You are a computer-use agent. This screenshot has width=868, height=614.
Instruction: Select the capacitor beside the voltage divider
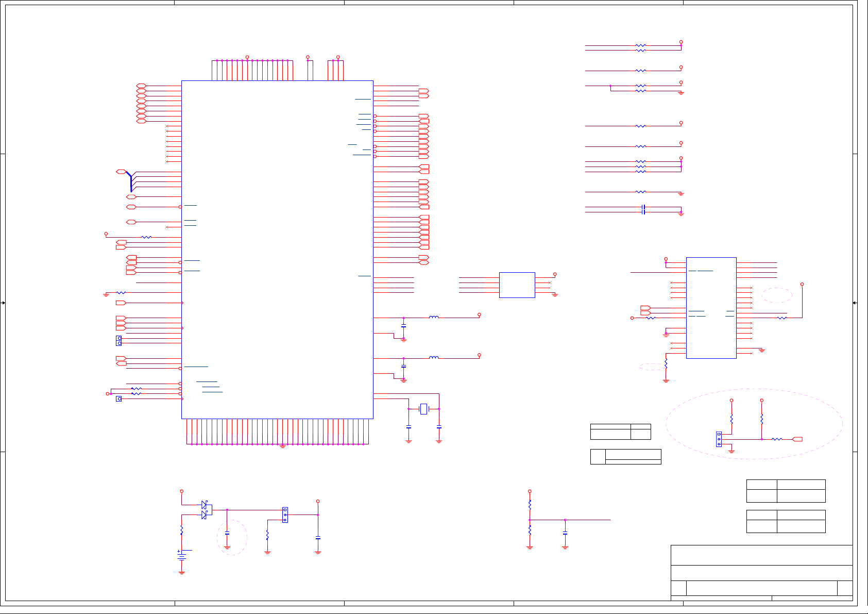click(x=565, y=534)
